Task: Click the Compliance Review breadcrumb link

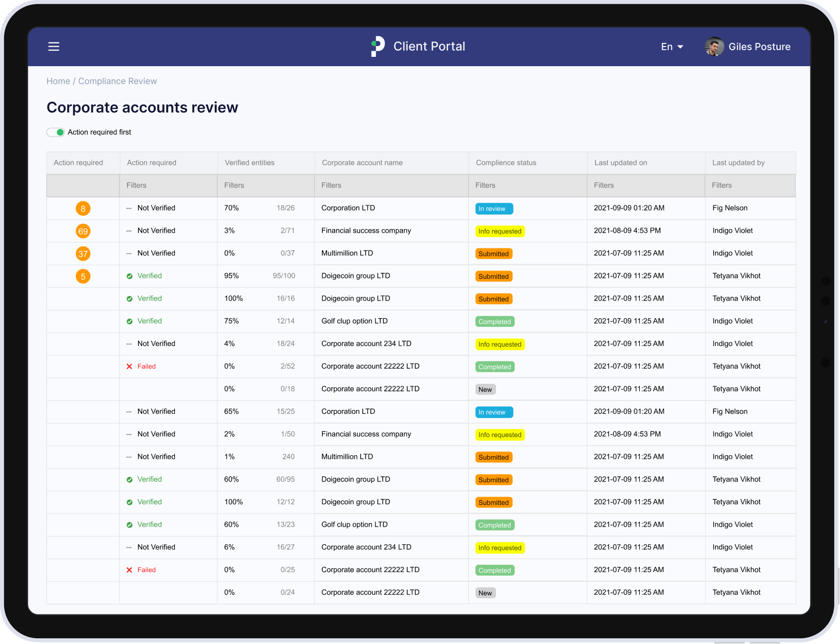Action: 117,81
